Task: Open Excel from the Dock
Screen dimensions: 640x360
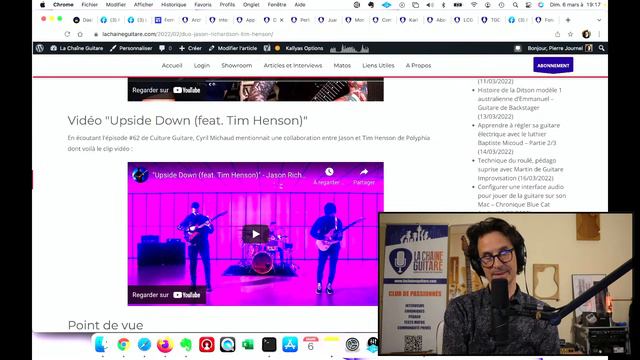Action: 248,344
